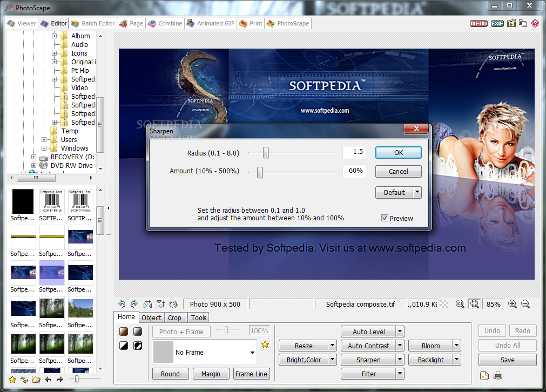Click the Amount value field 60%
Viewport: 546px width, 392px height.
(354, 171)
